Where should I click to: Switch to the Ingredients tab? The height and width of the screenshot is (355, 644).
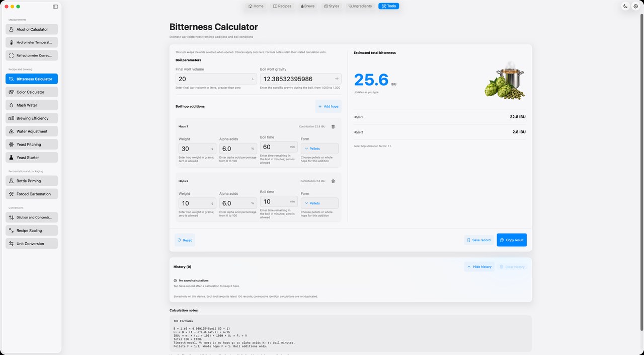click(360, 6)
